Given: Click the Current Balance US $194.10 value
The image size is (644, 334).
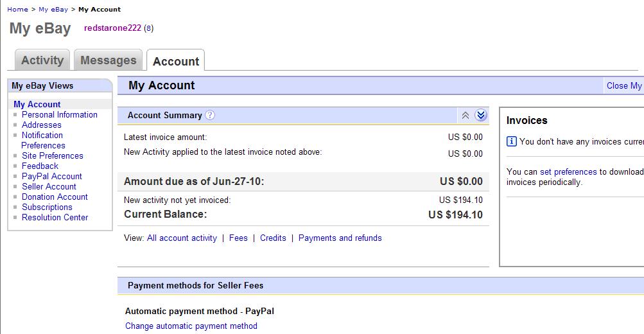Looking at the screenshot, I should pyautogui.click(x=455, y=215).
